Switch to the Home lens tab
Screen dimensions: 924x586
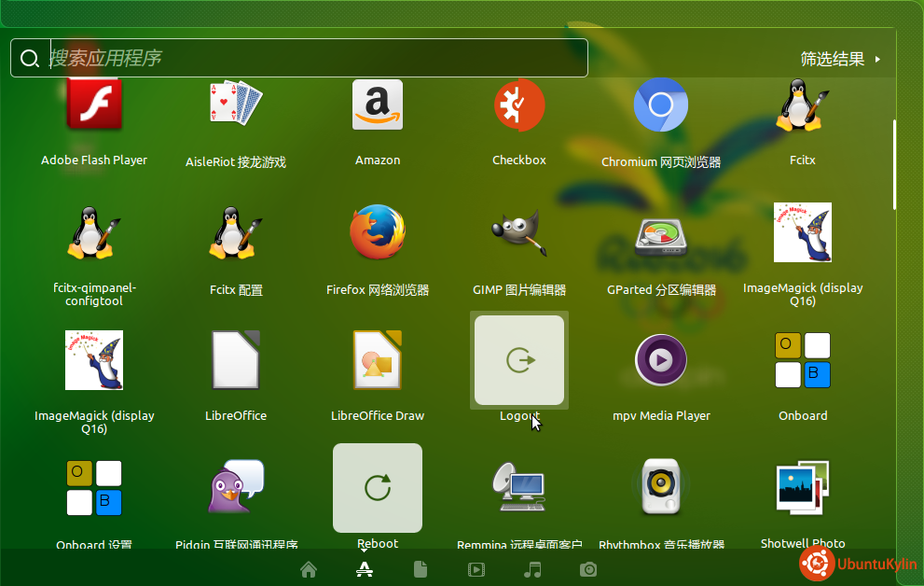pyautogui.click(x=309, y=569)
